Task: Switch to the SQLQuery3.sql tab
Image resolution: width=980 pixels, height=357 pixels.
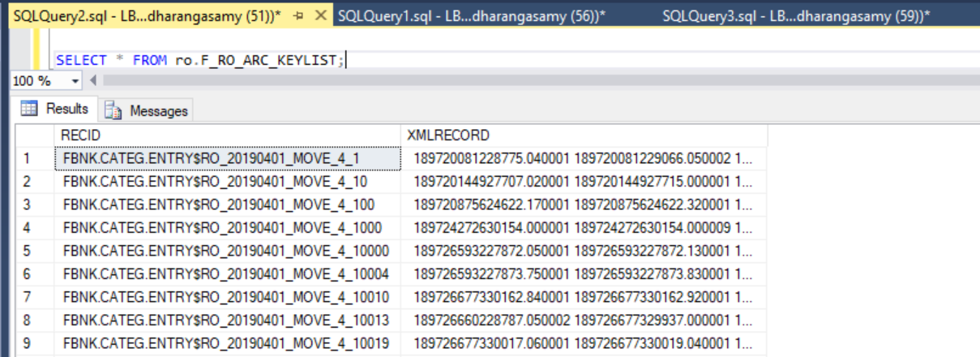Action: click(x=795, y=16)
